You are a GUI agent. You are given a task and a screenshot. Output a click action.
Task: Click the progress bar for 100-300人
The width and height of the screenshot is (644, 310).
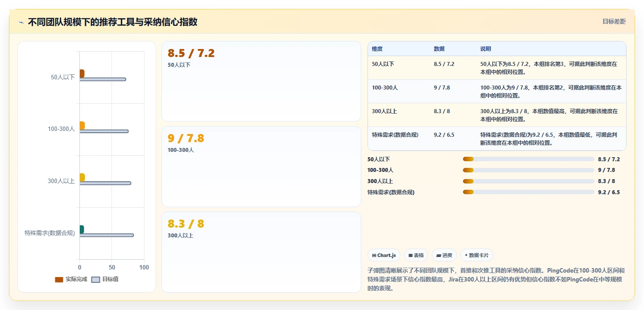[528, 170]
